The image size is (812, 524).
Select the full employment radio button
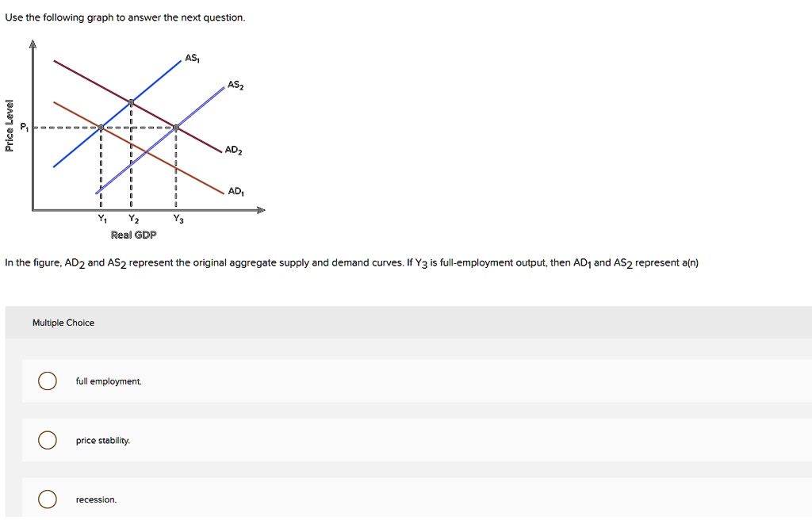(x=48, y=381)
